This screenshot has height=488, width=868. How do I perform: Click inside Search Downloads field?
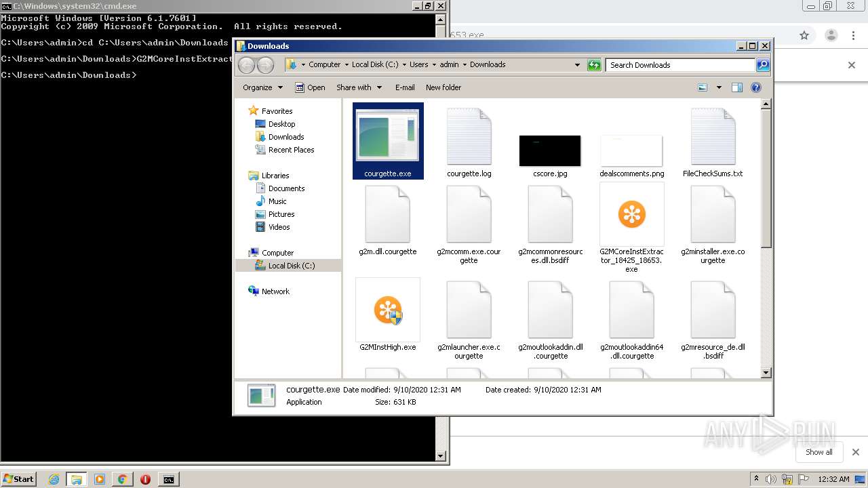coord(681,65)
